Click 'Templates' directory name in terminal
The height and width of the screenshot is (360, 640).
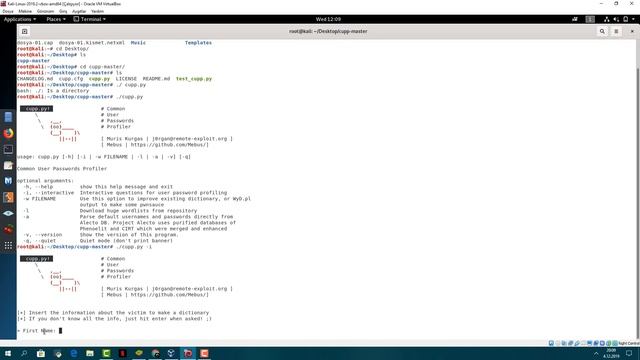click(198, 42)
